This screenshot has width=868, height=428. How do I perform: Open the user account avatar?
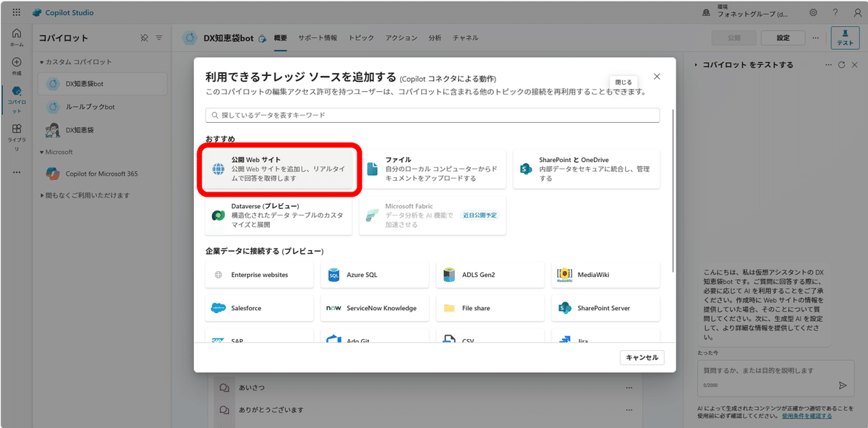856,12
